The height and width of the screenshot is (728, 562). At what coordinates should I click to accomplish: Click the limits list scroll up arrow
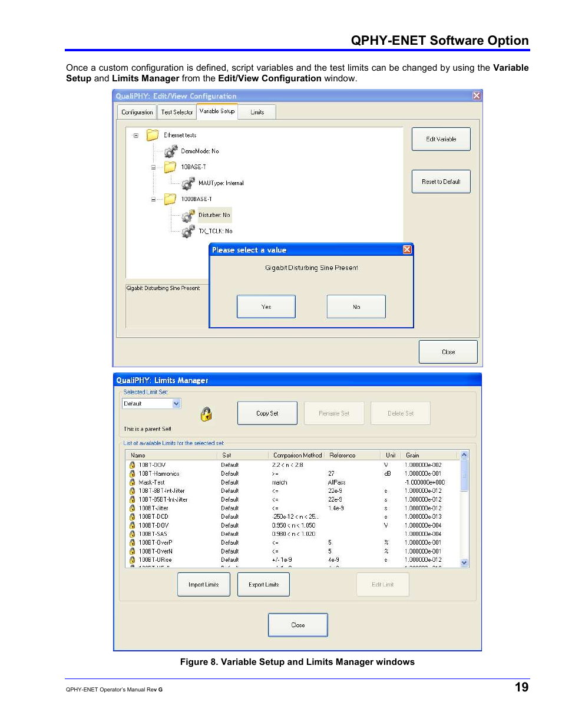[x=464, y=455]
